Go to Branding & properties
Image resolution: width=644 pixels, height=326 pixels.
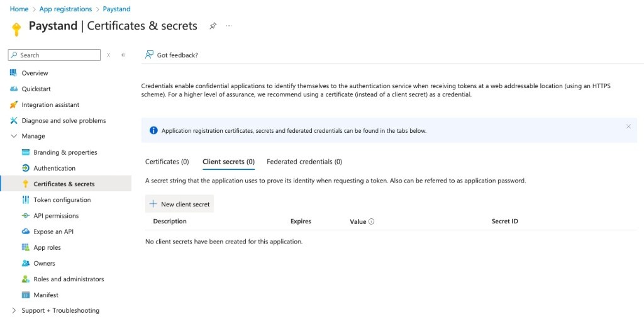65,152
